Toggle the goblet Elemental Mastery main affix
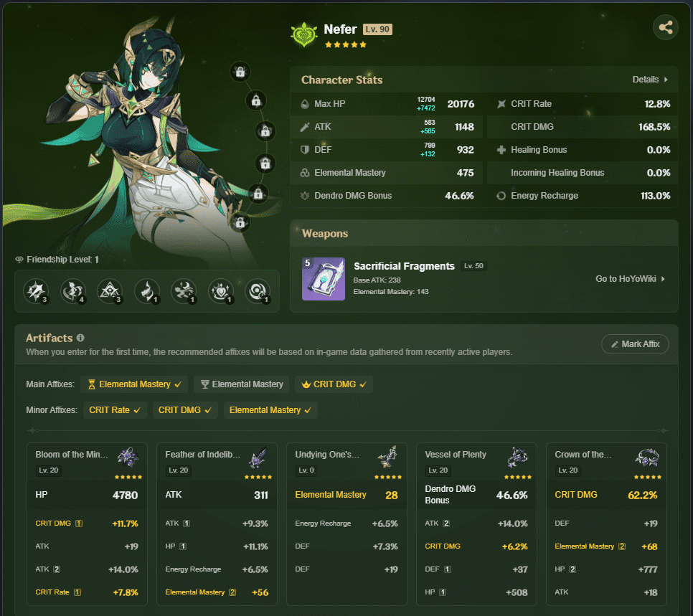 pyautogui.click(x=241, y=384)
